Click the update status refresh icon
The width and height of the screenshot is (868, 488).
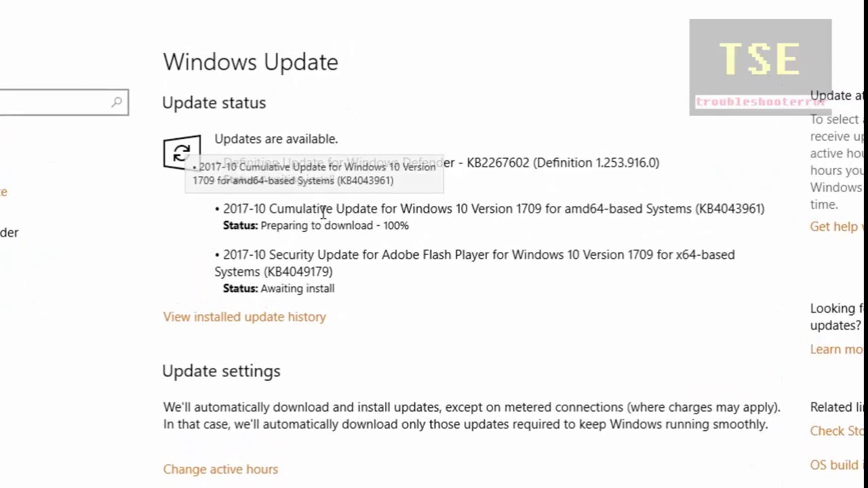(181, 152)
